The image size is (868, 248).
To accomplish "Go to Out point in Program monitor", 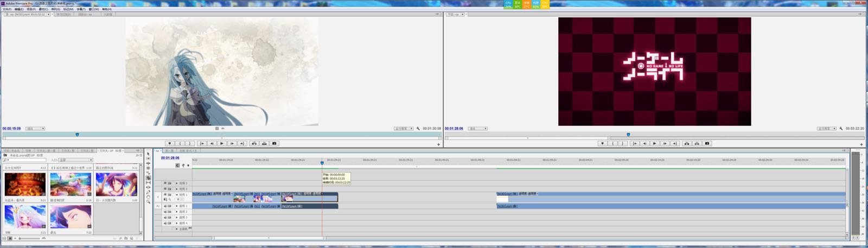I will (x=674, y=143).
